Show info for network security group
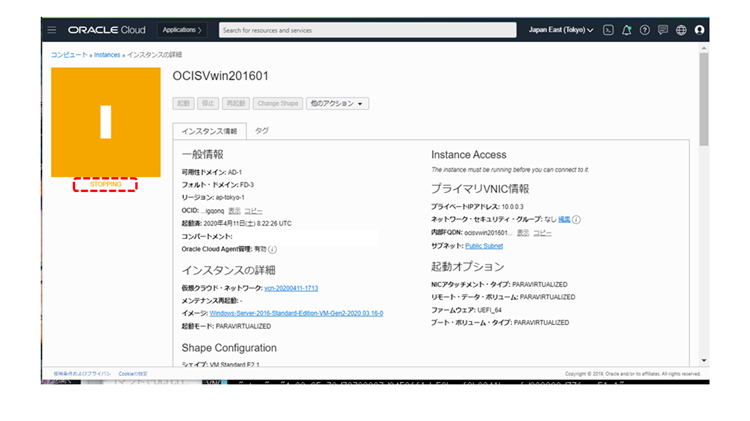The image size is (750, 421). point(576,220)
